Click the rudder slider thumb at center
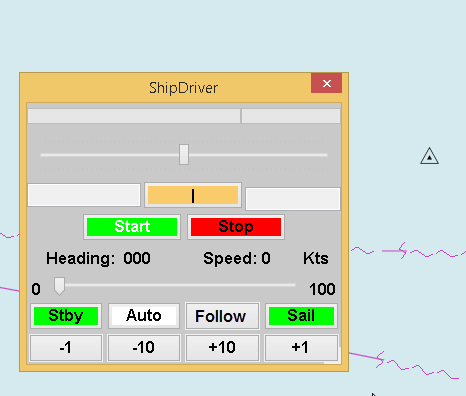 tap(184, 155)
